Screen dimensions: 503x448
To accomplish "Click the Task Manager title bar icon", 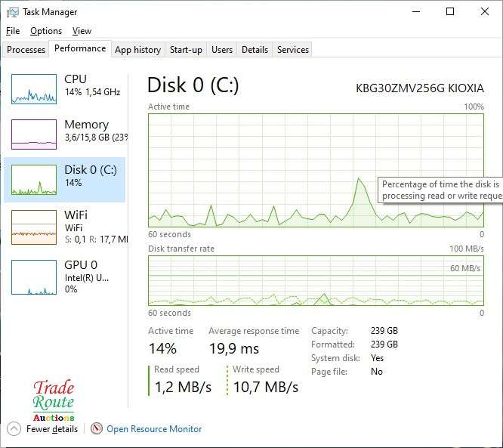I will [13, 11].
